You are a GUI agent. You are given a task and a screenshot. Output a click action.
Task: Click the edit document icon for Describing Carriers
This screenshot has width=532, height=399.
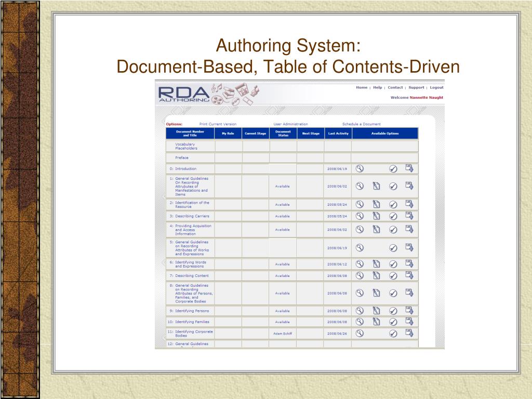(x=376, y=216)
